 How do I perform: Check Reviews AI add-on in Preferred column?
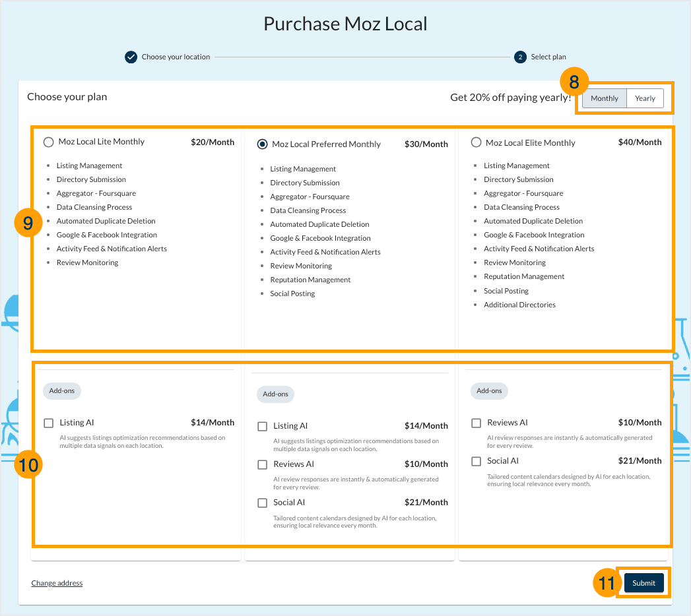pyautogui.click(x=262, y=464)
